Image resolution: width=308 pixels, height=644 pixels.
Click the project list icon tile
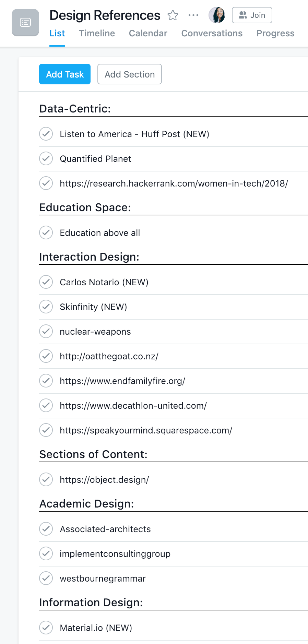coord(25,23)
